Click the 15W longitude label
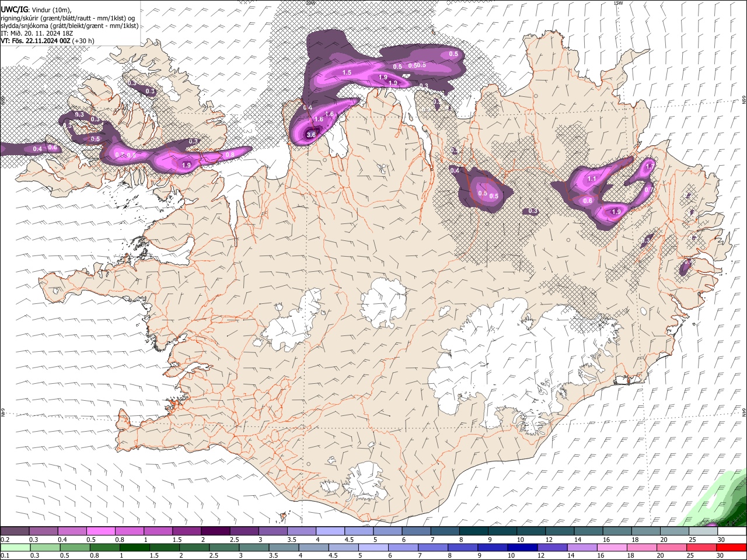Screen dimensions: 747x560 pyautogui.click(x=618, y=3)
